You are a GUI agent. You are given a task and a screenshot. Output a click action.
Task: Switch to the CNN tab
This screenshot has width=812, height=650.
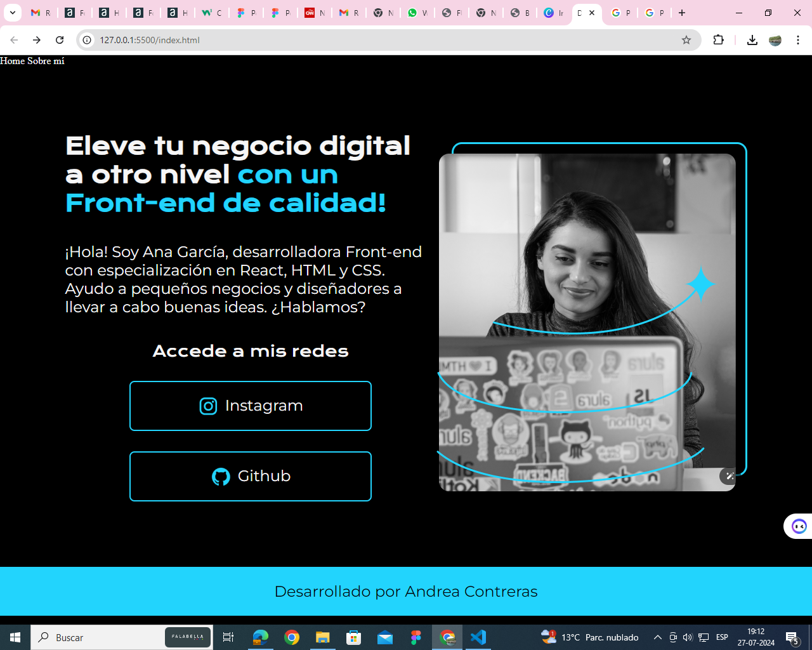click(315, 13)
